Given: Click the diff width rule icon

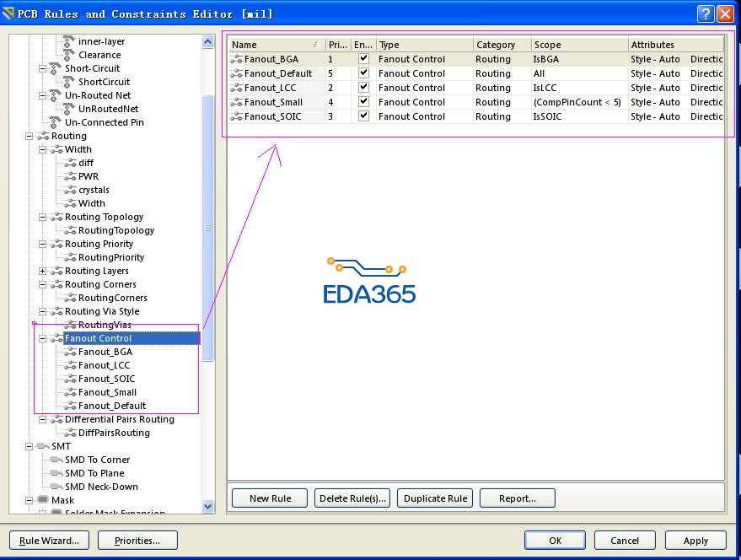Looking at the screenshot, I should 70,163.
